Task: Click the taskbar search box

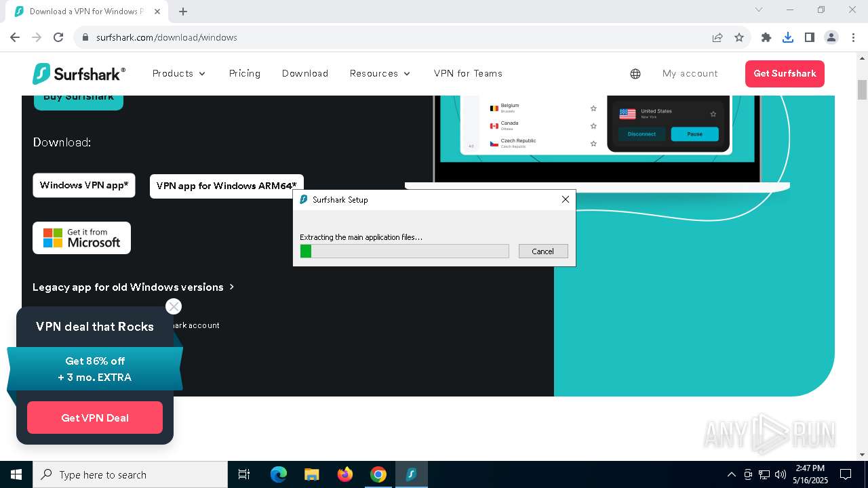Action: coord(130,474)
